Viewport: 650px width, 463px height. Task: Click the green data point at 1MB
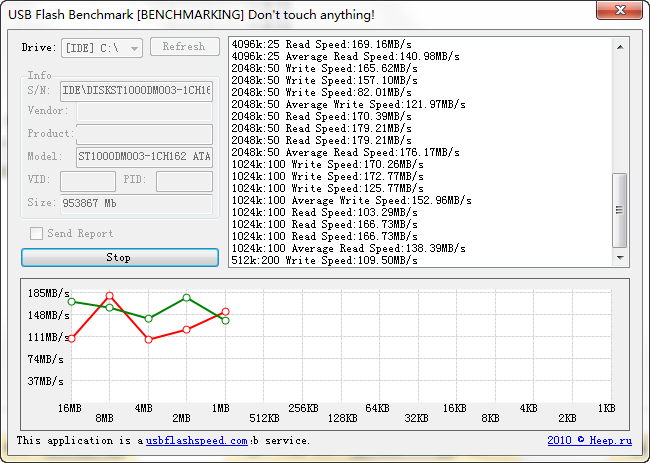[226, 320]
